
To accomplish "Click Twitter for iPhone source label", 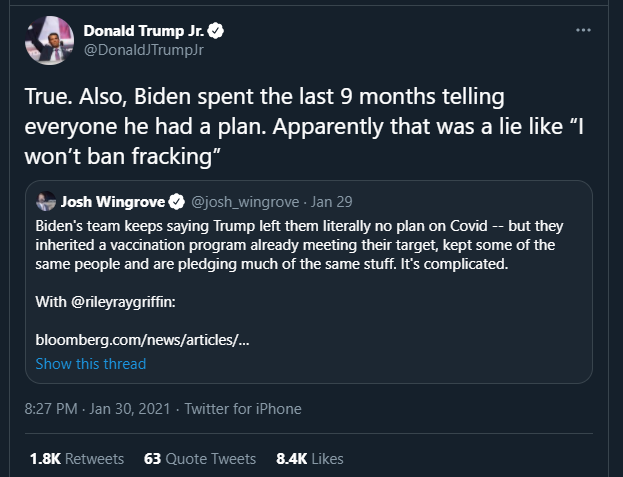I will tap(243, 409).
